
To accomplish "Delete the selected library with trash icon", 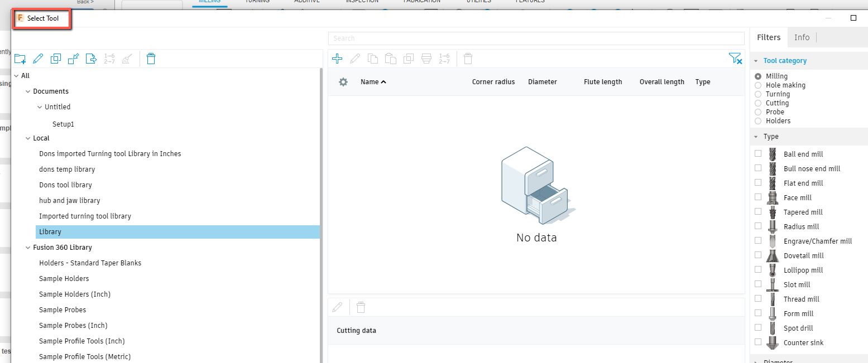I will click(151, 59).
